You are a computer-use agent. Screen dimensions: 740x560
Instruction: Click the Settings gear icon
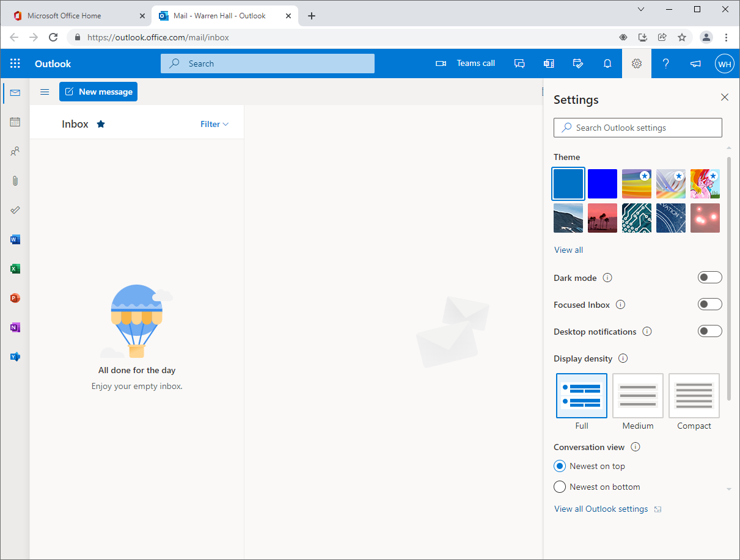pos(637,64)
